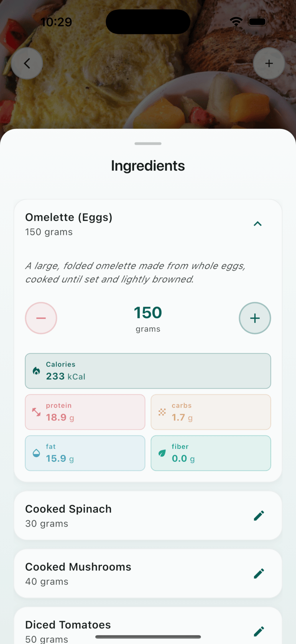Tap the fiber leaf icon

pos(162,453)
